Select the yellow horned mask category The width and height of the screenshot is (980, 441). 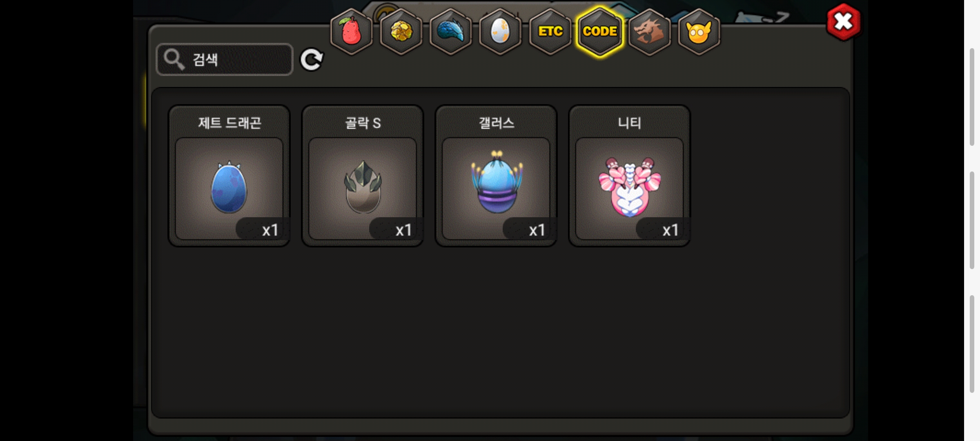tap(699, 31)
